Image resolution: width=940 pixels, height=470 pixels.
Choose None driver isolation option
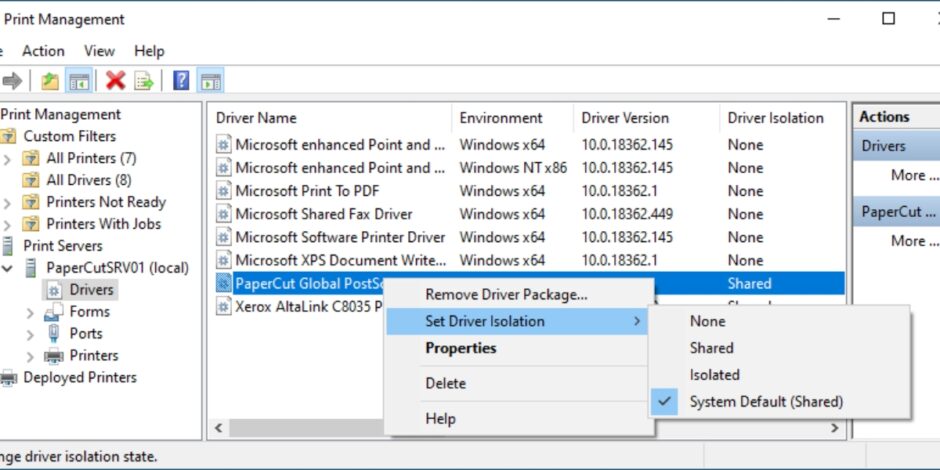point(707,321)
